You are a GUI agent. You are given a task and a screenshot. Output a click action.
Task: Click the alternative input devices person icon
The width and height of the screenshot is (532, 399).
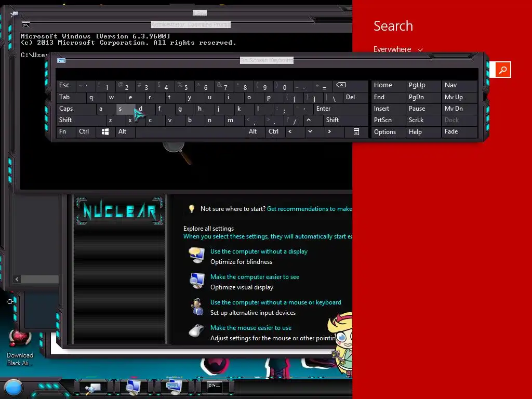(x=197, y=307)
